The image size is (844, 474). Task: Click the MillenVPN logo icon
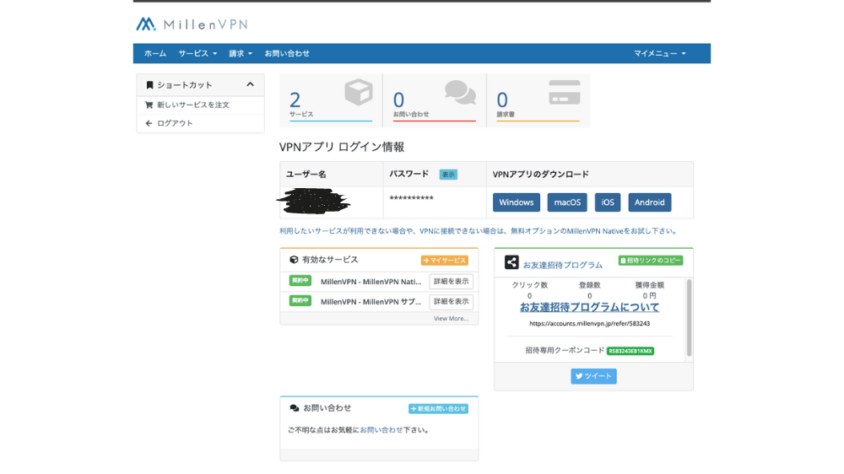click(146, 24)
